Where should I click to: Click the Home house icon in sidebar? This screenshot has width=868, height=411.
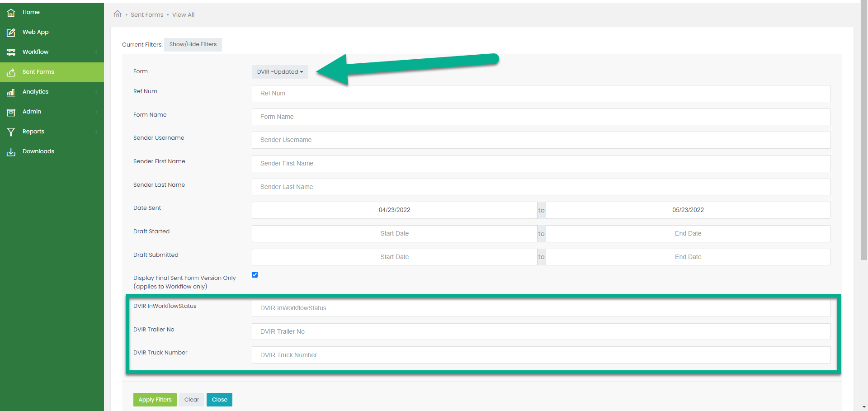coord(11,13)
